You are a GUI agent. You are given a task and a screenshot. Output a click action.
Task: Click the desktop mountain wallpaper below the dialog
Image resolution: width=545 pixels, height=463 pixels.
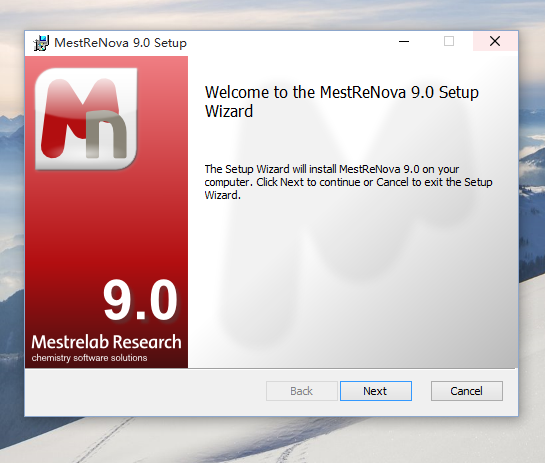(271, 440)
